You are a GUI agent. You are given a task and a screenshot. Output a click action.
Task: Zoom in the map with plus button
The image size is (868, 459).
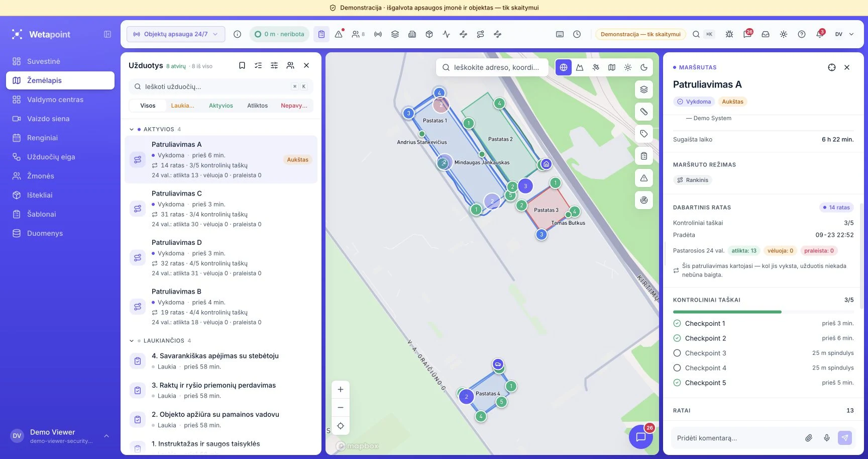(x=341, y=390)
